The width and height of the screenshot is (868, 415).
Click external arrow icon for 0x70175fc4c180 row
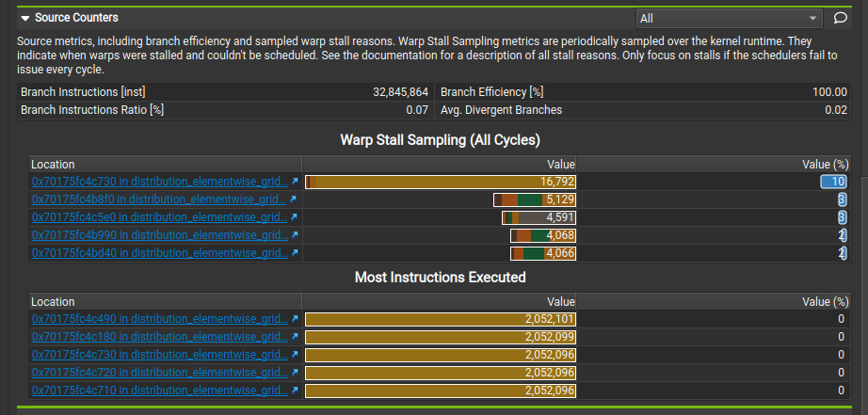(x=293, y=337)
